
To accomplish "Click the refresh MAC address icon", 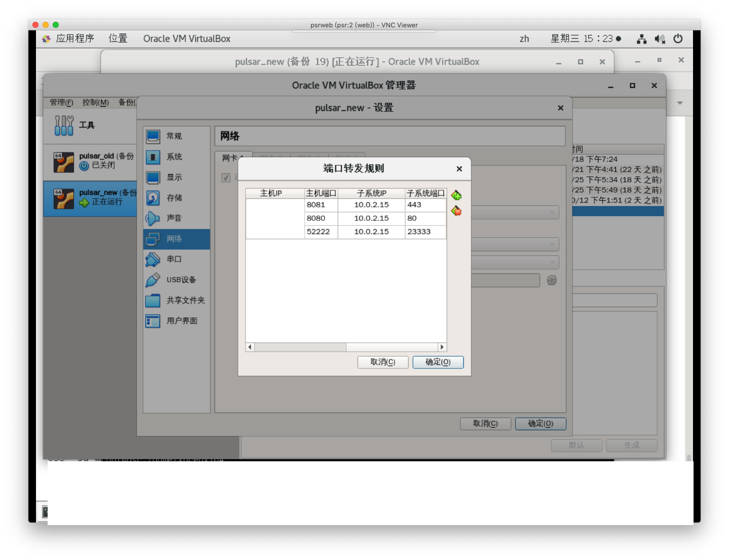I will [x=552, y=280].
